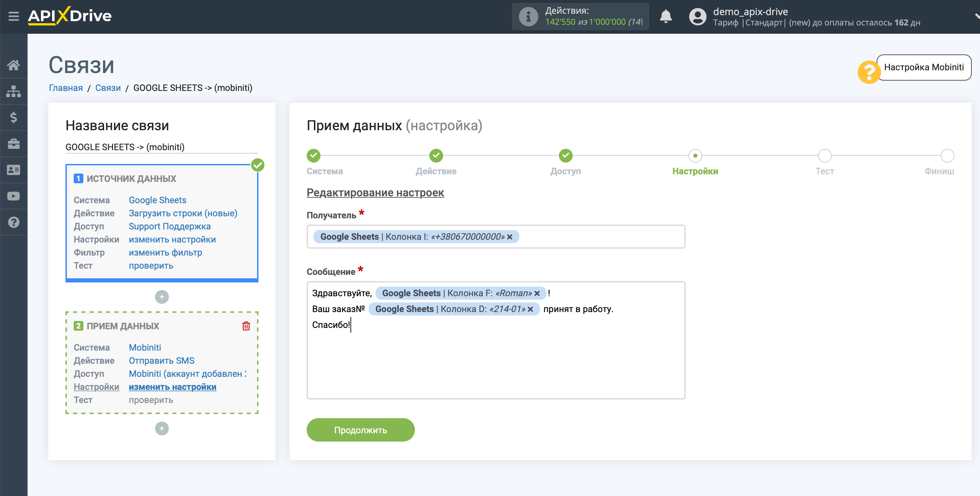Click the Продолжить button
Screen dimensions: 980x496
[360, 430]
